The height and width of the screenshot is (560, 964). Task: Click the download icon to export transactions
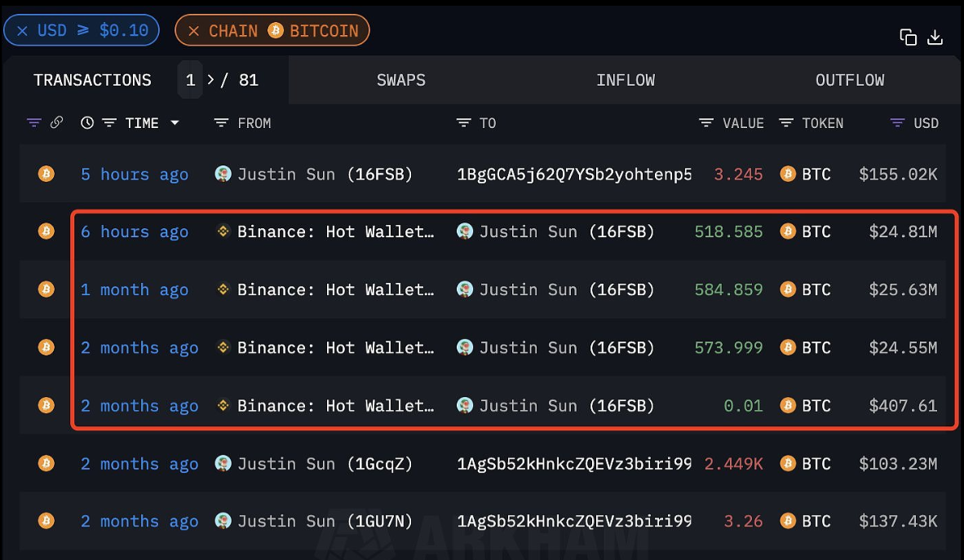click(x=935, y=37)
